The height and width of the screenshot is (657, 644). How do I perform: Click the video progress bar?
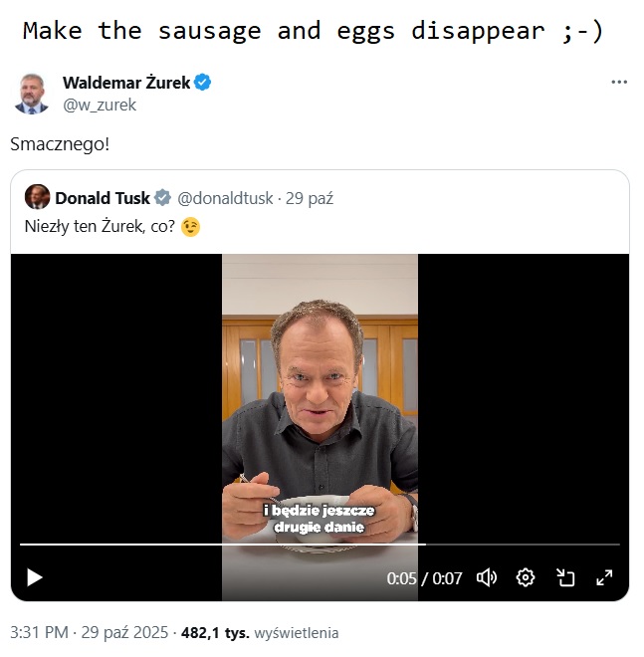(x=319, y=545)
